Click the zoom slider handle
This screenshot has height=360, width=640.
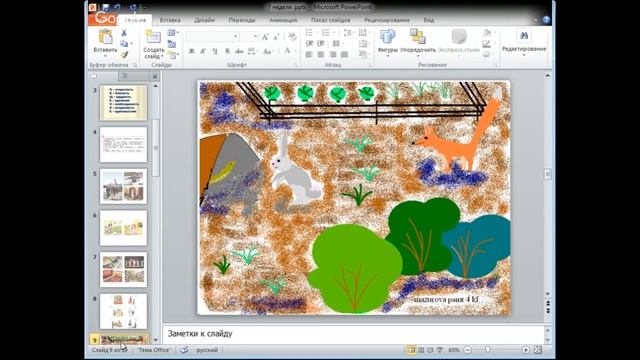point(487,350)
